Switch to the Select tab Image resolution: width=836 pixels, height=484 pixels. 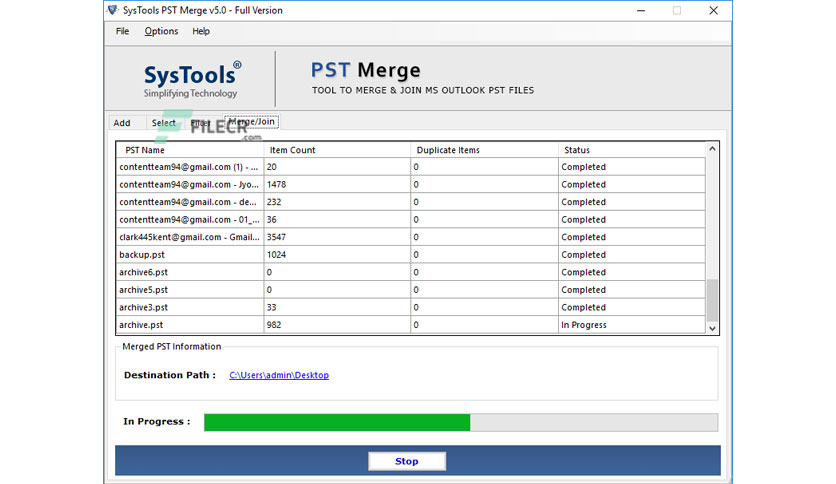pos(163,123)
